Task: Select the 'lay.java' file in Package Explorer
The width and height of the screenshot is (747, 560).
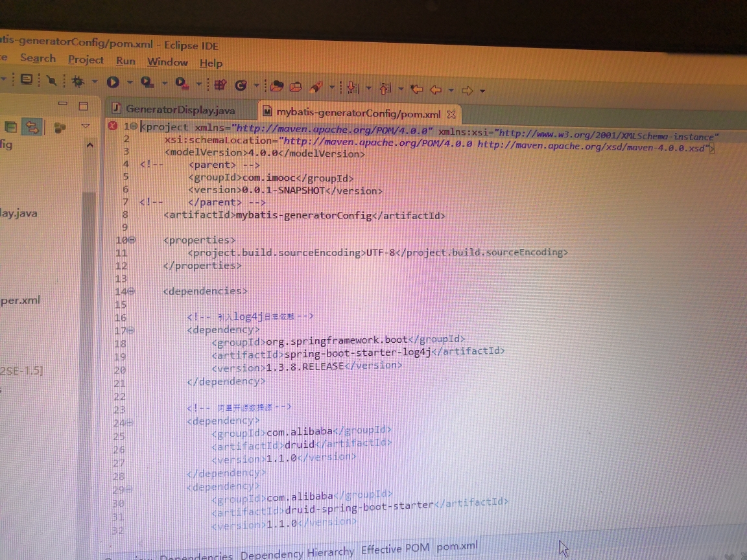Action: click(19, 213)
